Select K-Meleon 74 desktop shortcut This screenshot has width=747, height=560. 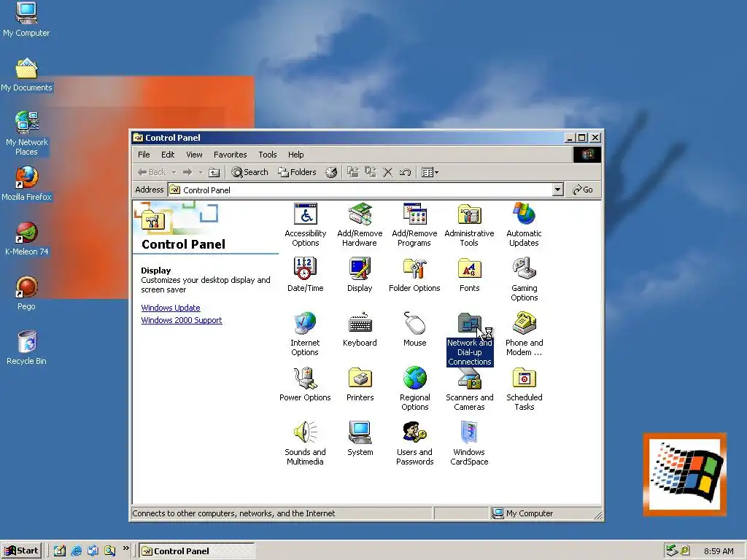tap(26, 238)
